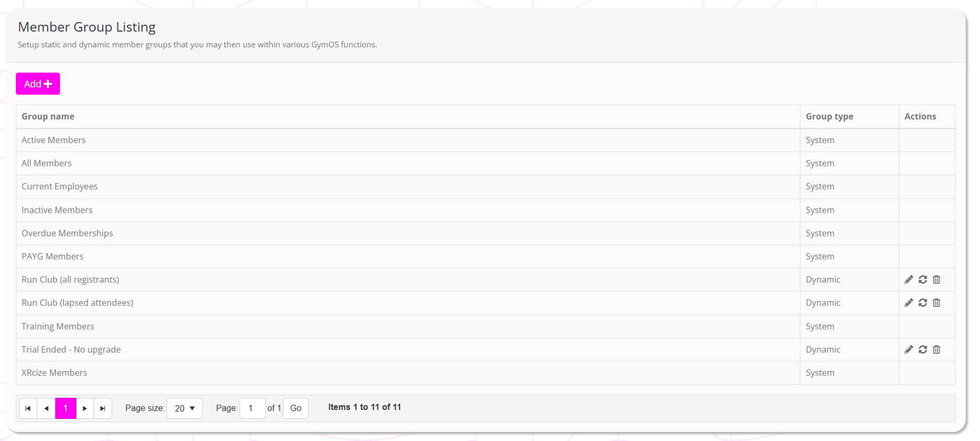Screen dimensions: 980x441
Task: Click the Add button to create group
Action: [38, 84]
